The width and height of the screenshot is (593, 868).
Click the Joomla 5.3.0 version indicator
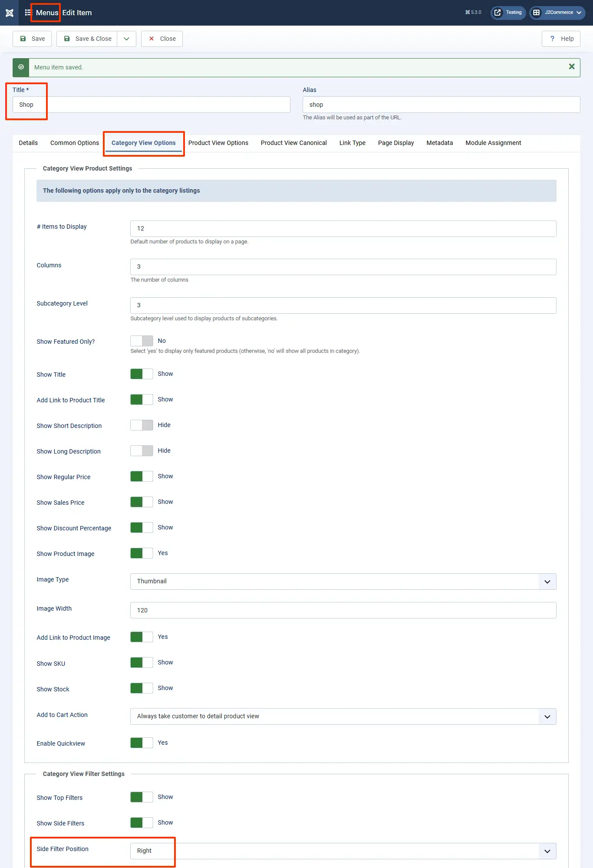473,13
